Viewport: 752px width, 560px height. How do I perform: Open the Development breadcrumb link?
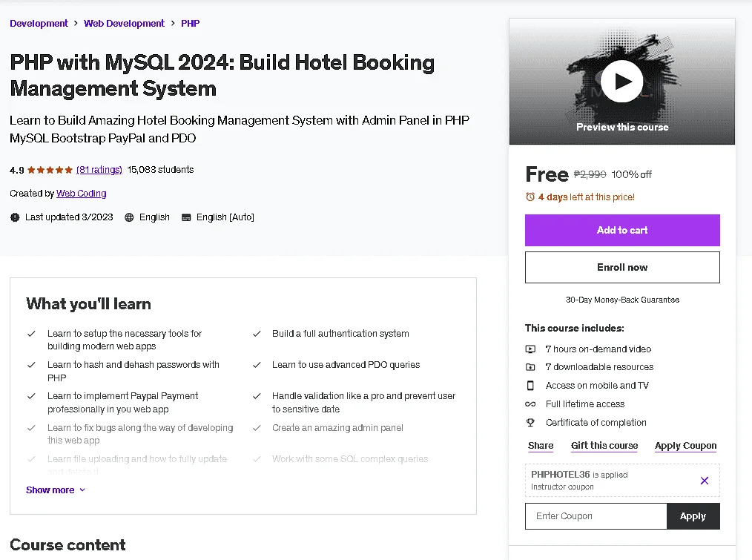[39, 23]
